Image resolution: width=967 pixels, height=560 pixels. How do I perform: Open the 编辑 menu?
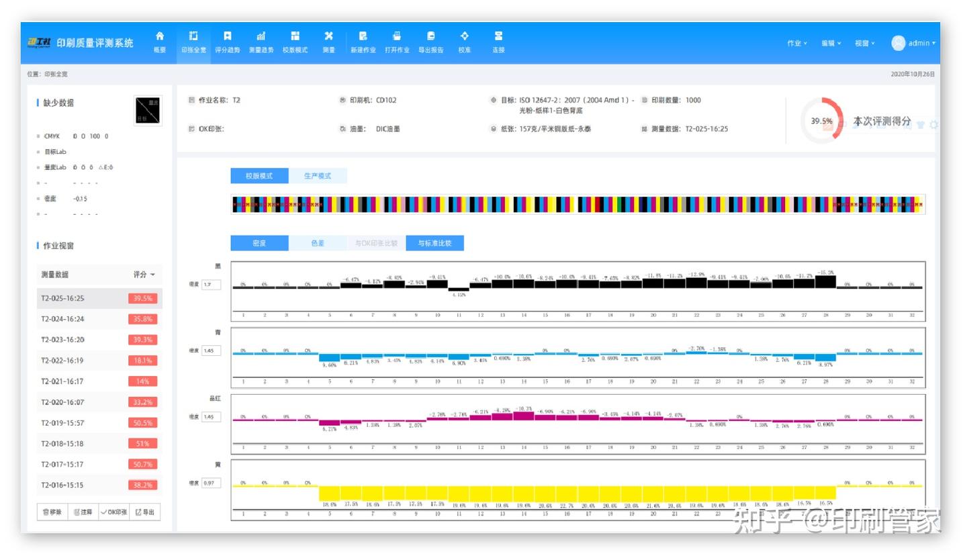click(831, 43)
